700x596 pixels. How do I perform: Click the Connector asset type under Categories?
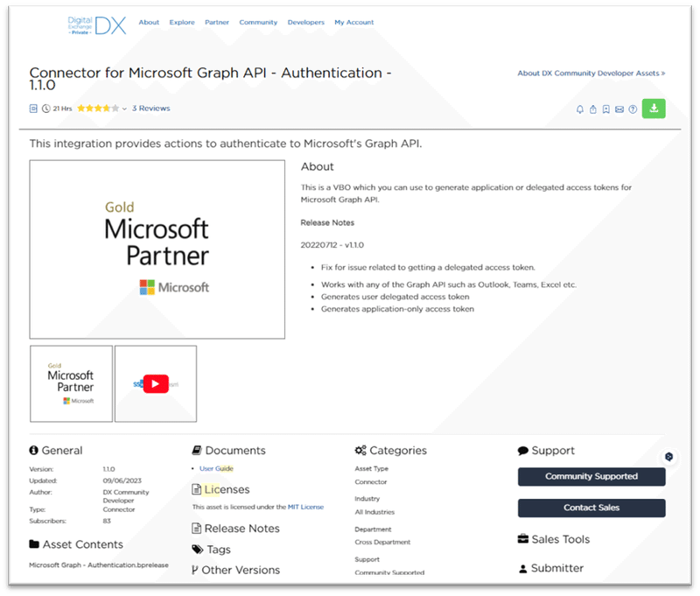pyautogui.click(x=371, y=482)
